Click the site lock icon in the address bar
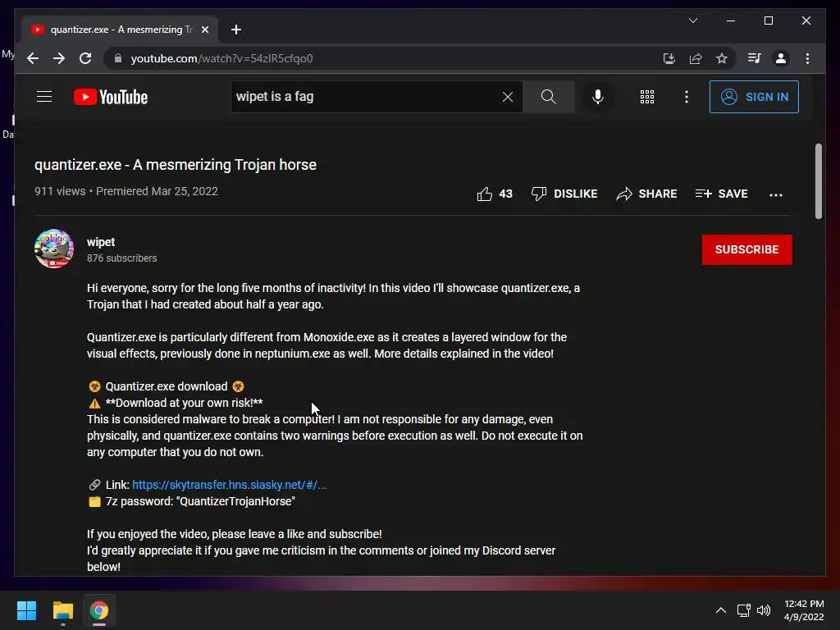Viewport: 840px width, 630px height. 118,58
